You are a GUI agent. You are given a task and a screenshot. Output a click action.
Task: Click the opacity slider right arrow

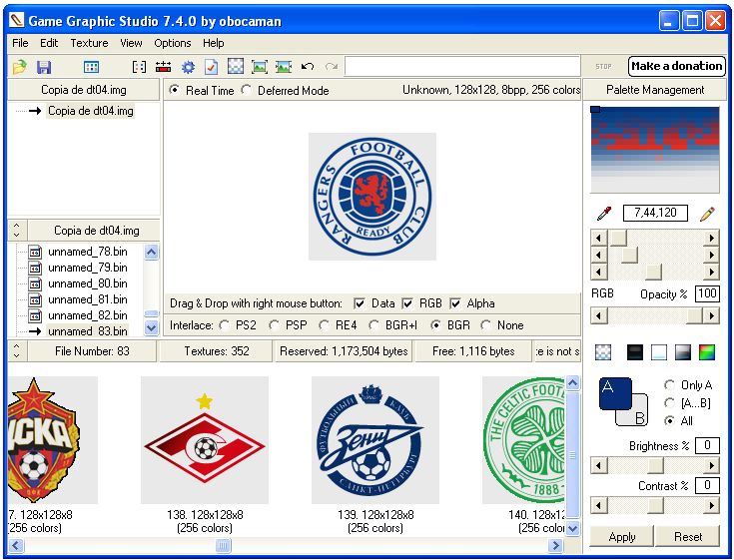[x=711, y=315]
